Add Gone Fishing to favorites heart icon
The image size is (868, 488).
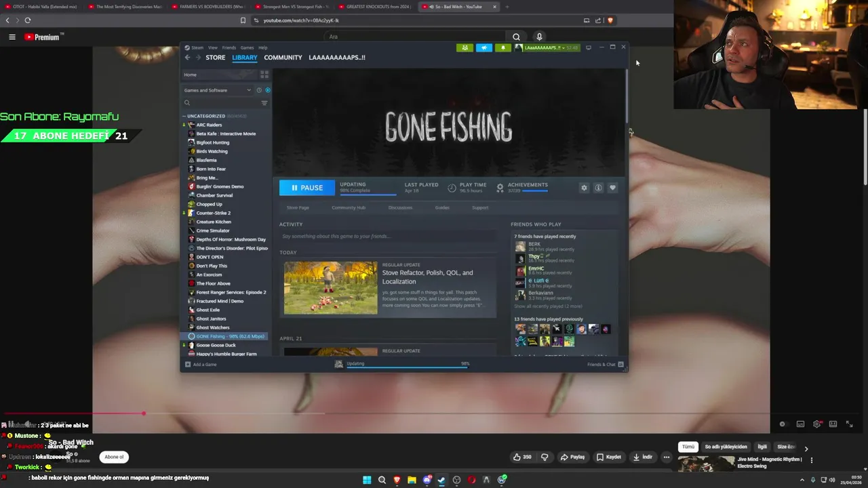[612, 188]
